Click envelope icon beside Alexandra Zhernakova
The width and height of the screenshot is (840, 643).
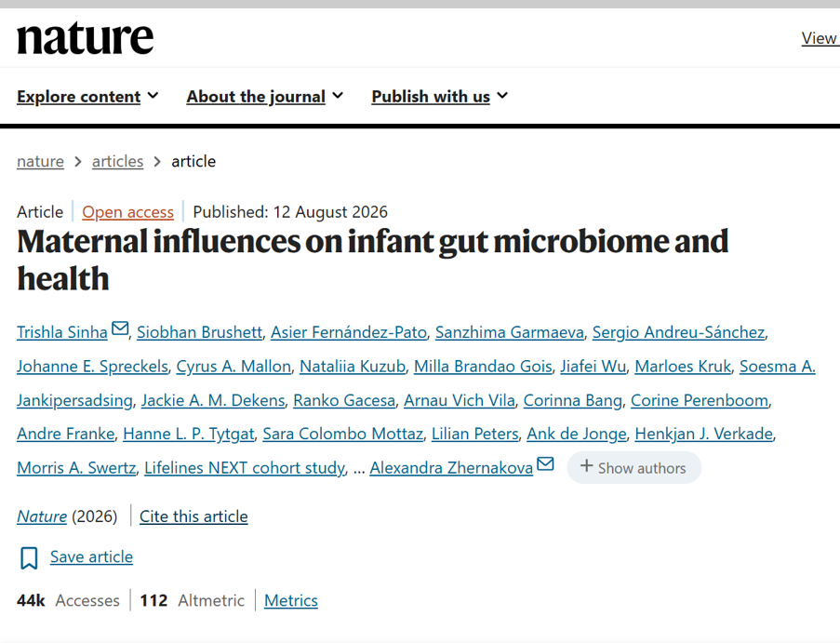coord(545,463)
